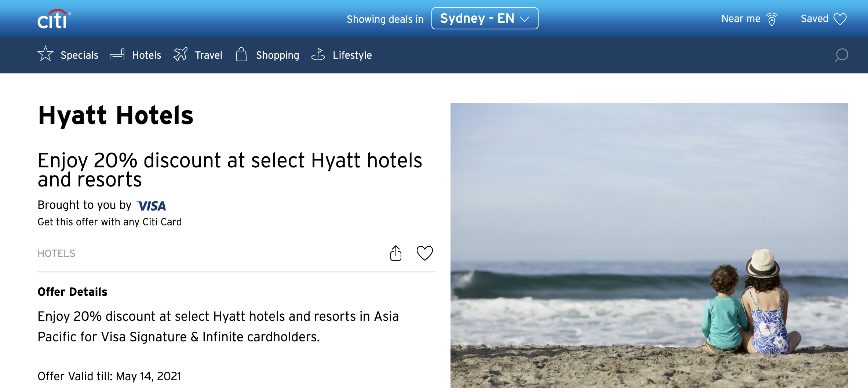This screenshot has width=868, height=392.
Task: Save the Hyatt offer with heart toggle
Action: coord(425,253)
